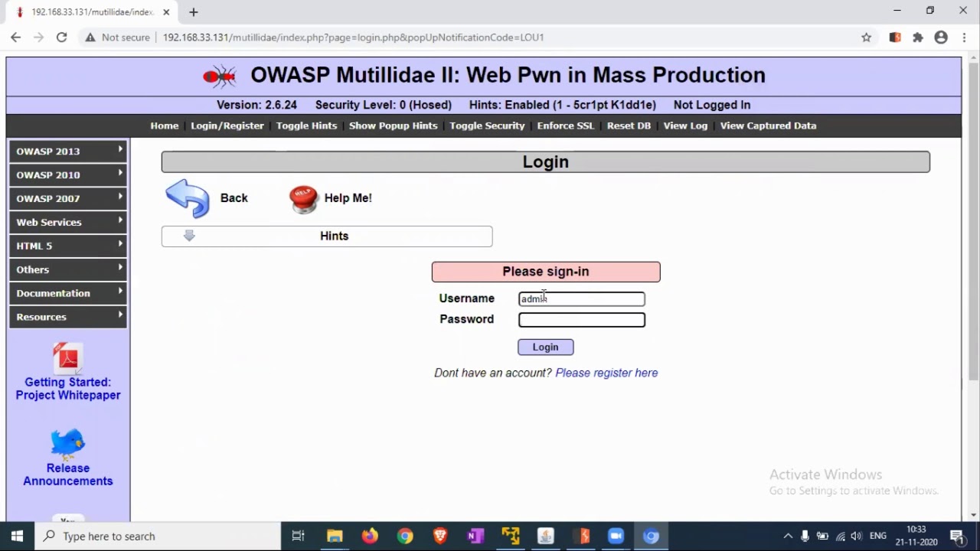Screen dimensions: 980x551
Task: Open a new browser tab
Action: click(x=194, y=12)
